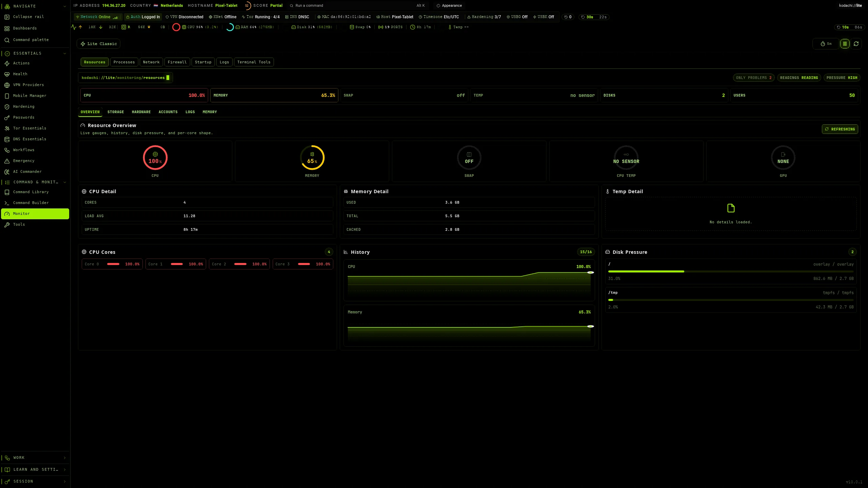Click the 19 PORTS status indicator
This screenshot has width=868, height=488.
tap(390, 27)
